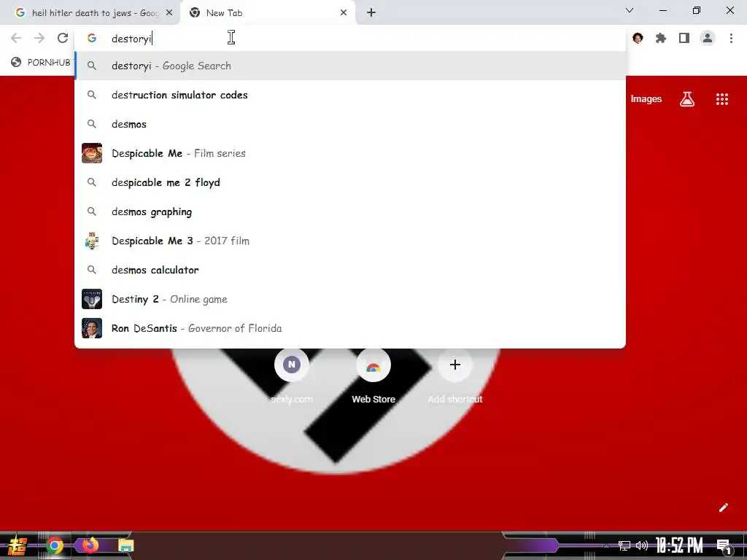Open the Google apps grid
Viewport: 747px width, 560px height.
(721, 99)
